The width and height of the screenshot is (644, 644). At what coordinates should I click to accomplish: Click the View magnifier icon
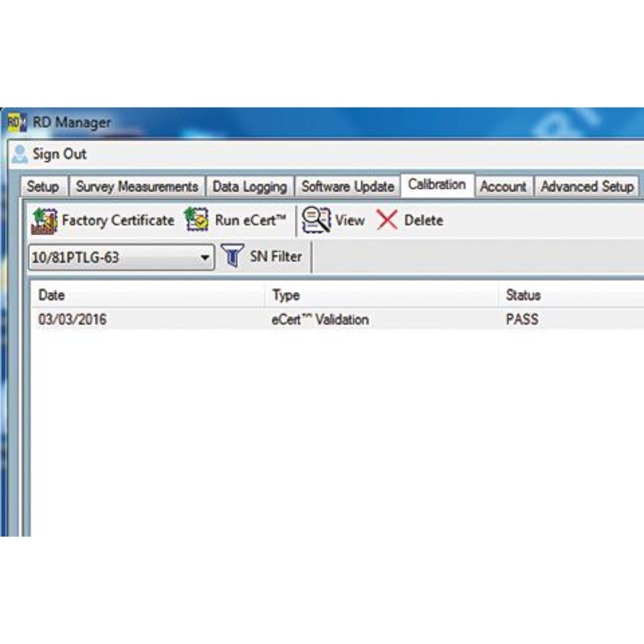tap(316, 219)
